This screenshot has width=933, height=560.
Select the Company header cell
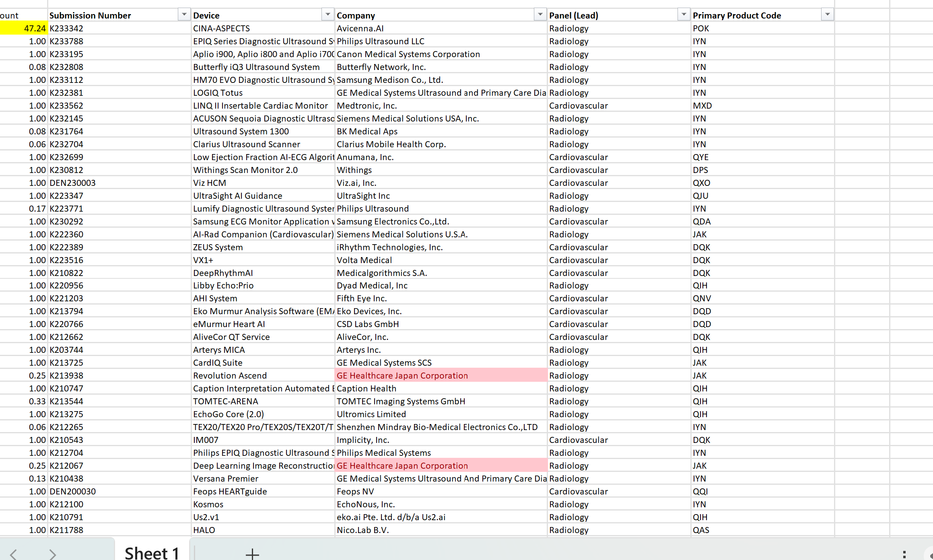[x=441, y=15]
